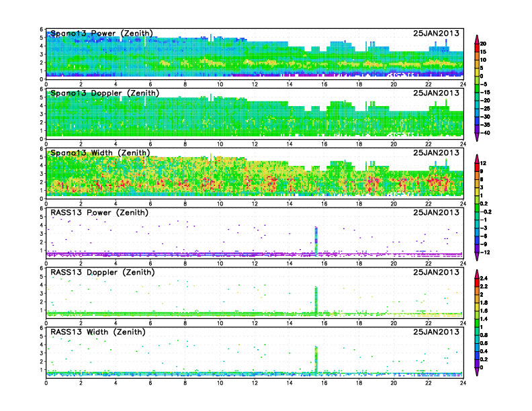Click the red arrow above 2.4 on the bottom colorbar
This screenshot has height=411, width=532.
coord(476,276)
